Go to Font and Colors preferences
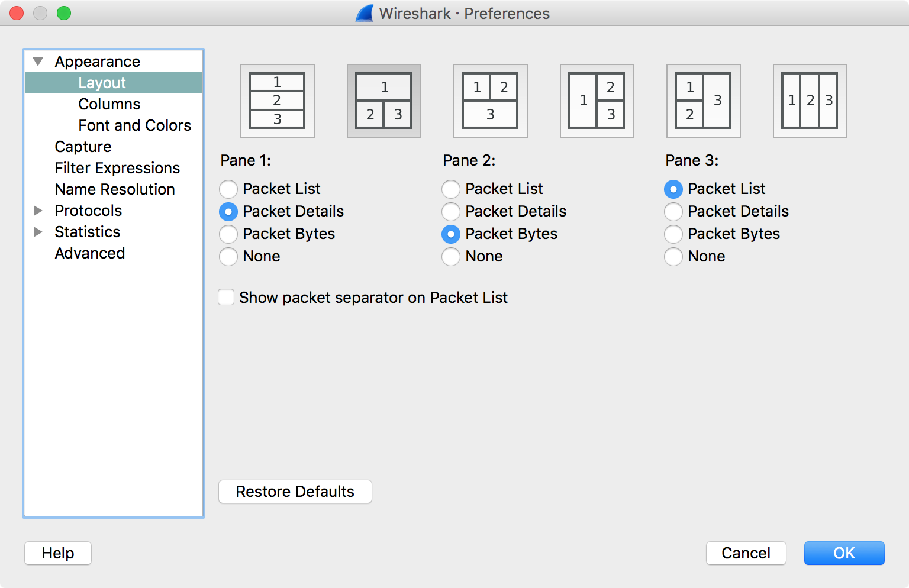Image resolution: width=909 pixels, height=588 pixels. (134, 125)
